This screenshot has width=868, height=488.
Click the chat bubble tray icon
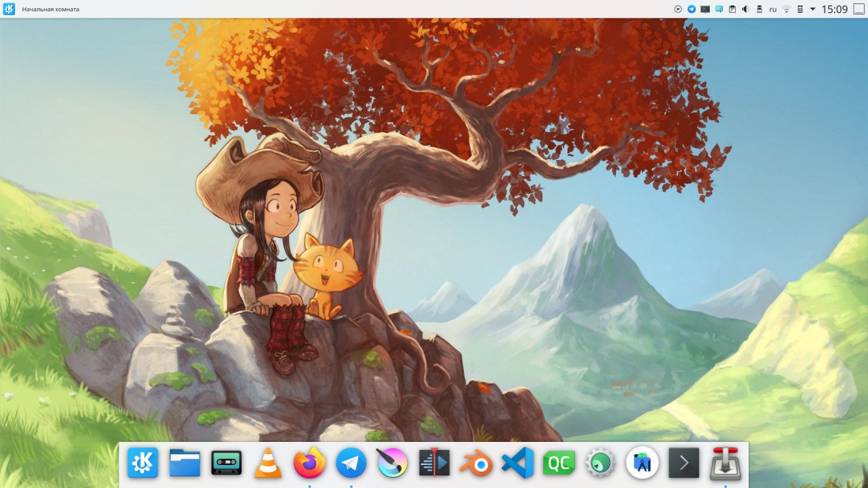[719, 9]
